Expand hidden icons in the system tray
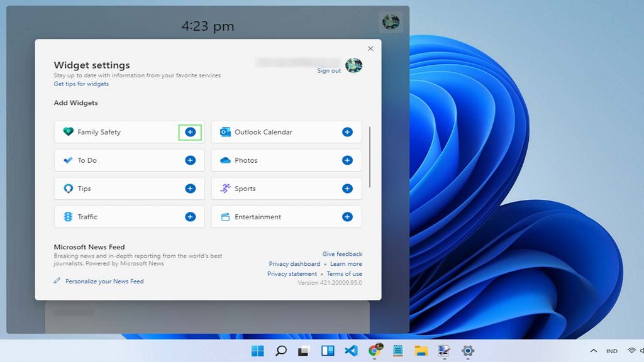 tap(592, 351)
